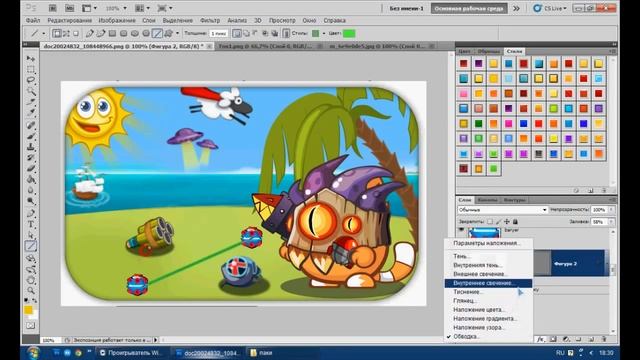The width and height of the screenshot is (640, 360).
Task: Click the Shape Layers mode icon
Action: [57, 33]
